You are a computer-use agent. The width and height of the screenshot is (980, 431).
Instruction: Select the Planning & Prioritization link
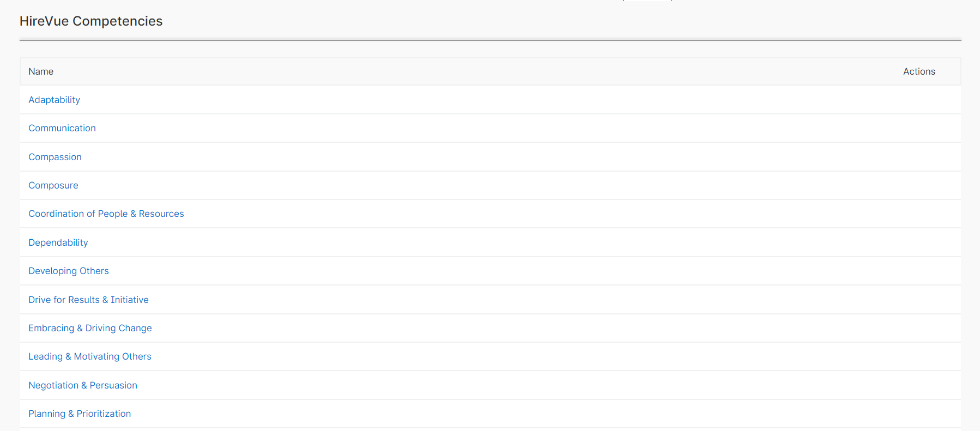pyautogui.click(x=80, y=414)
